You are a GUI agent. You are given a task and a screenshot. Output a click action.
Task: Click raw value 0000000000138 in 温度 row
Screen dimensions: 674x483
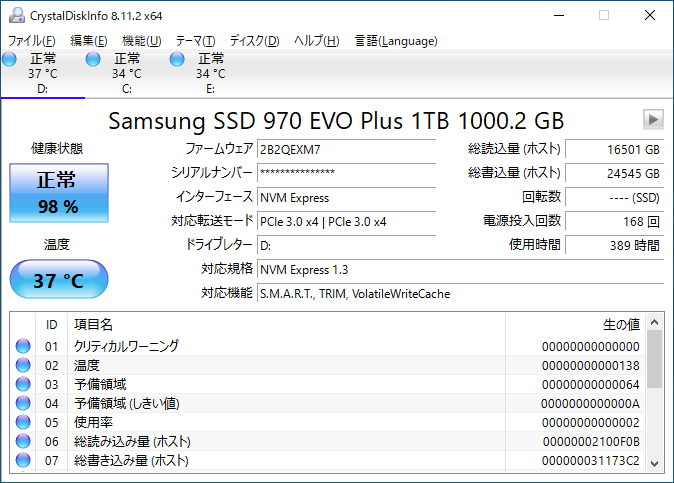click(x=591, y=366)
